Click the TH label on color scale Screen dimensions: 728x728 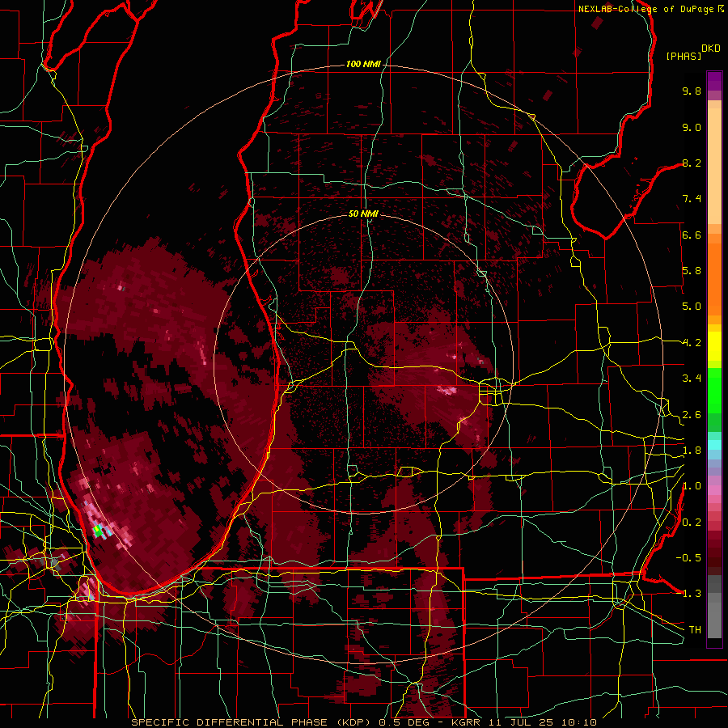pos(695,630)
